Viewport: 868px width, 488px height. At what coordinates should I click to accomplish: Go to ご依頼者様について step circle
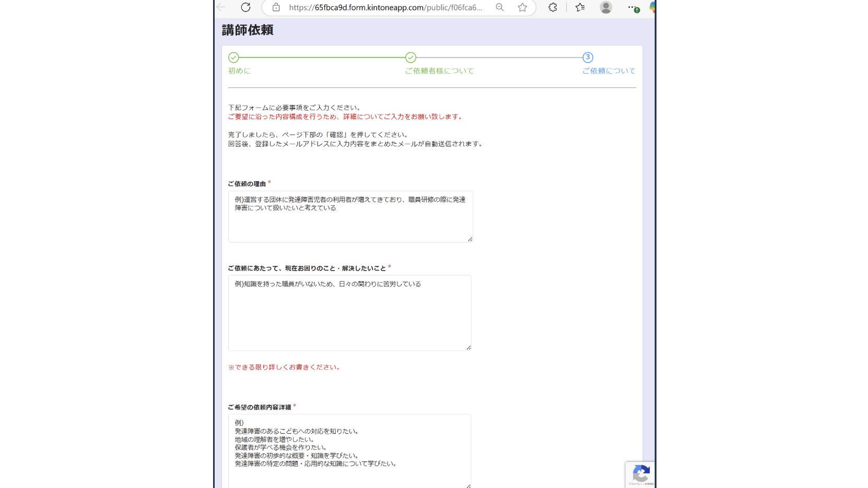(x=410, y=57)
